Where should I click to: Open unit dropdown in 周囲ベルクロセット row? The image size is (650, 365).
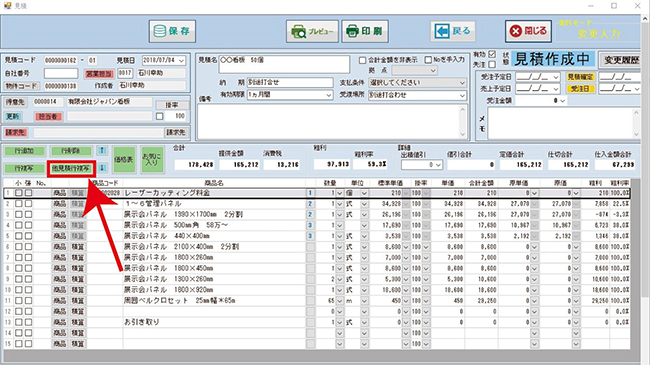coord(364,301)
